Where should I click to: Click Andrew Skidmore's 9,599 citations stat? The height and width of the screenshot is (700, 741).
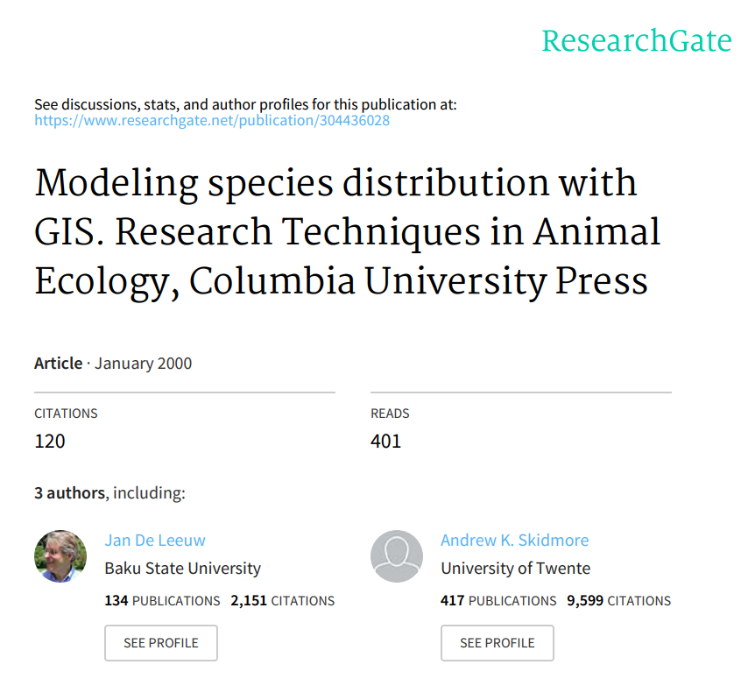tap(618, 601)
